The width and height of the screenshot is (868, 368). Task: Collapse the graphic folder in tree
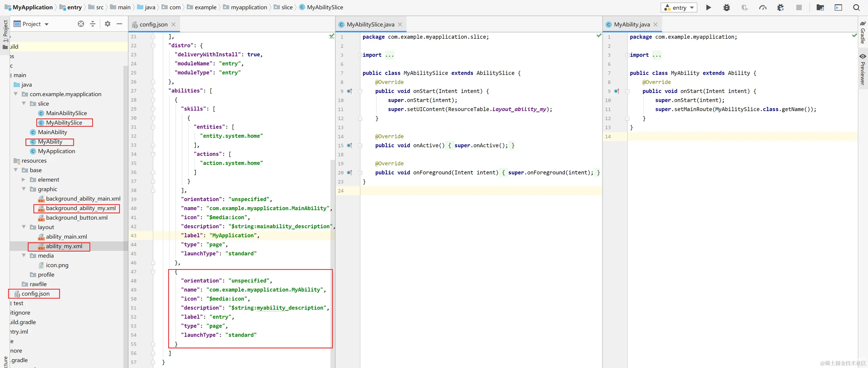[x=24, y=189]
